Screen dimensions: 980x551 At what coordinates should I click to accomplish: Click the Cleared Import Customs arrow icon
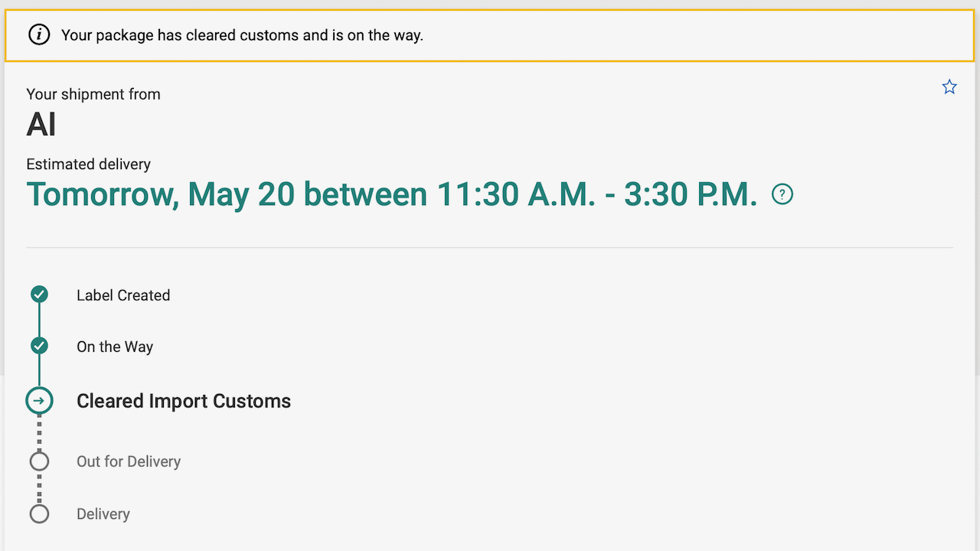pyautogui.click(x=39, y=400)
